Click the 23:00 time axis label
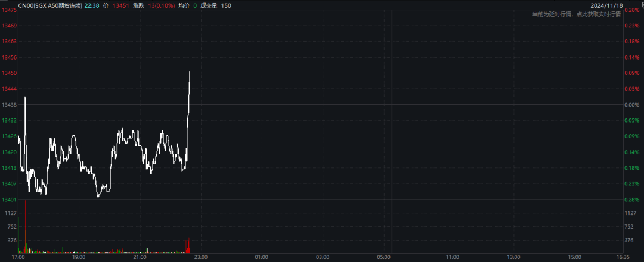Screen dimensions: 644x262 200,257
